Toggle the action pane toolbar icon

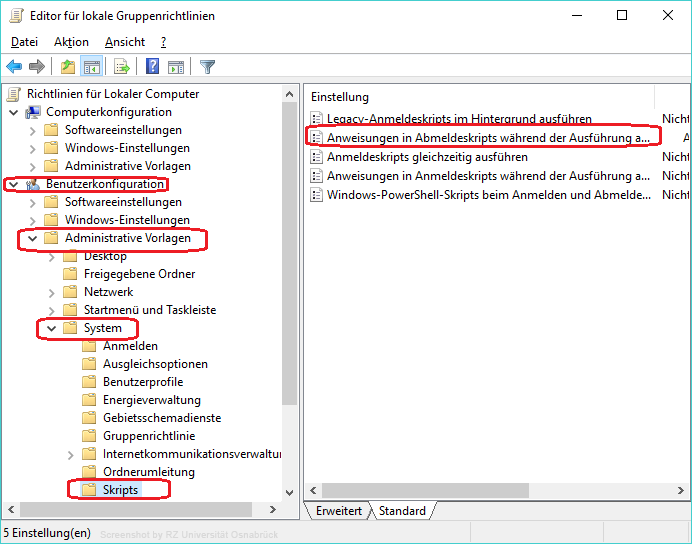[176, 67]
